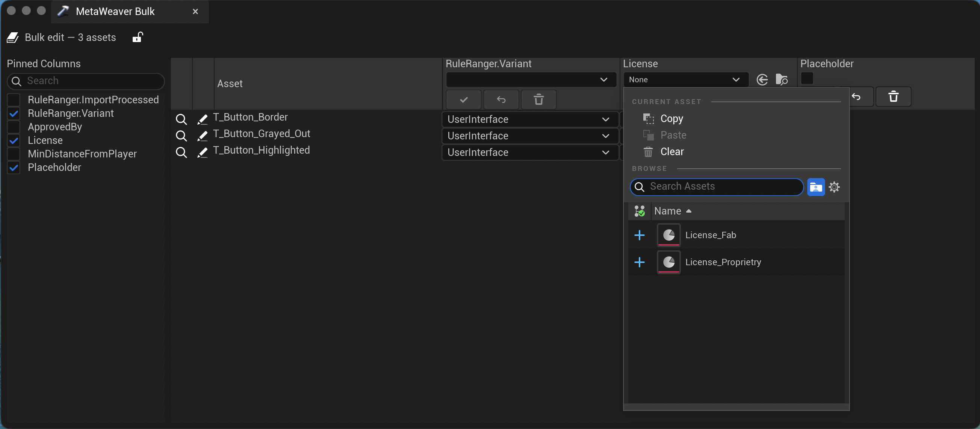Open the settings gear next to Search Assets
The height and width of the screenshot is (429, 980).
tap(834, 187)
